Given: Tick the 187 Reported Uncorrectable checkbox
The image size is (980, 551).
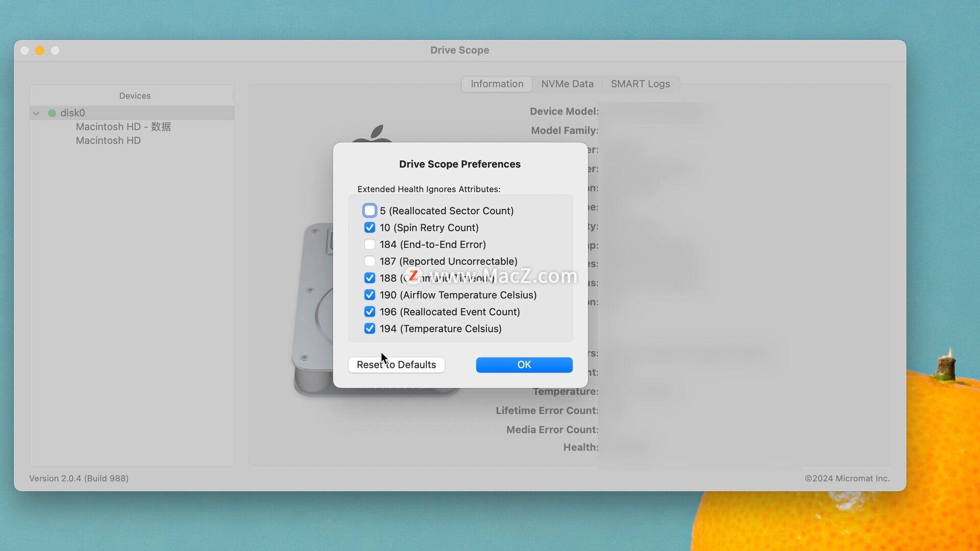Looking at the screenshot, I should pyautogui.click(x=370, y=261).
